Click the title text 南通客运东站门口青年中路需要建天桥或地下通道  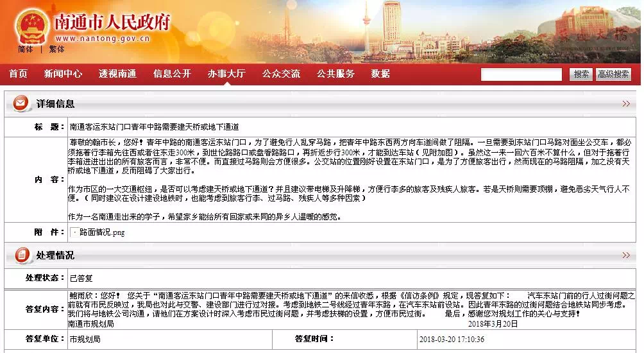tap(155, 127)
